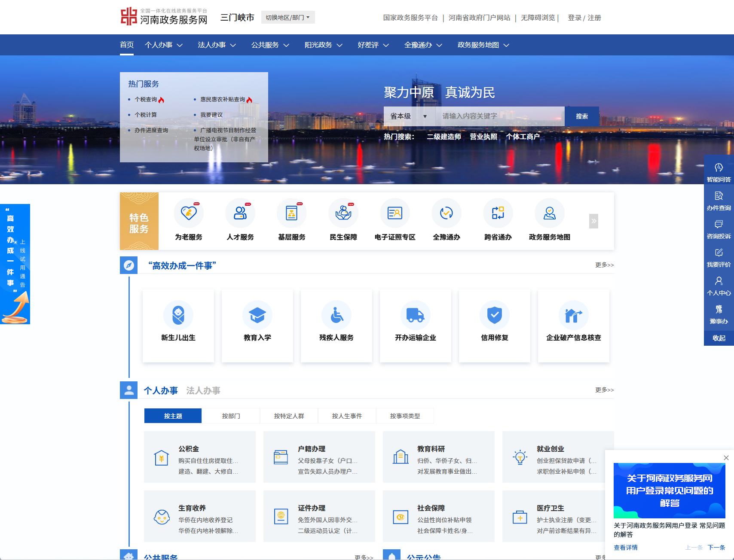
Task: Click the 医疗卫生 topic icon
Action: [x=520, y=517]
